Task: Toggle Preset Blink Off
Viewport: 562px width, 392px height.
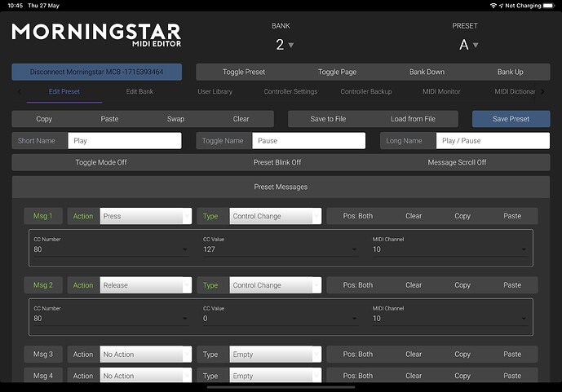Action: point(277,162)
